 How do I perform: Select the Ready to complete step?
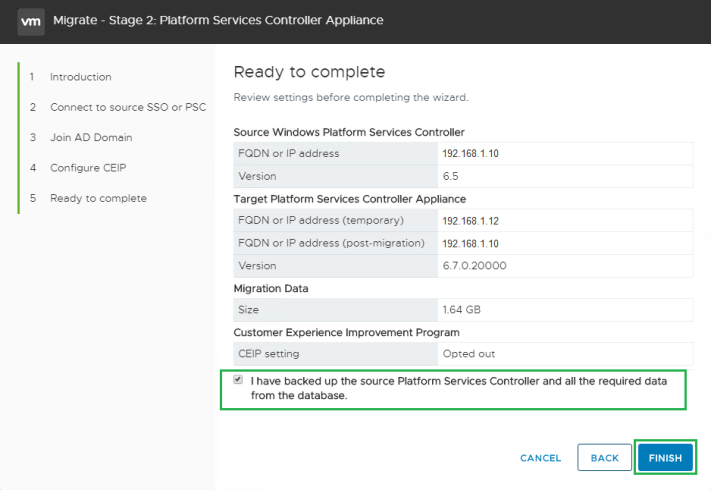98,198
